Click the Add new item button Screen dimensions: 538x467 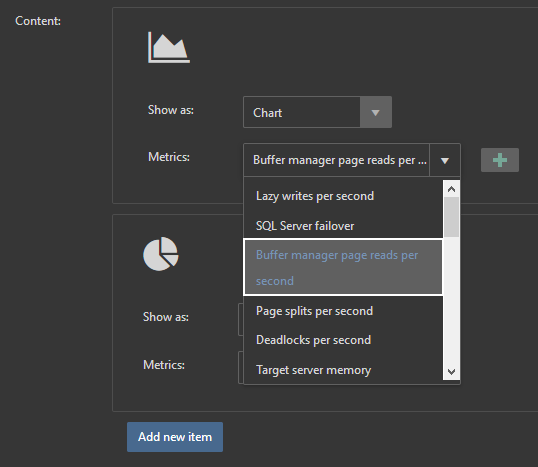[175, 437]
